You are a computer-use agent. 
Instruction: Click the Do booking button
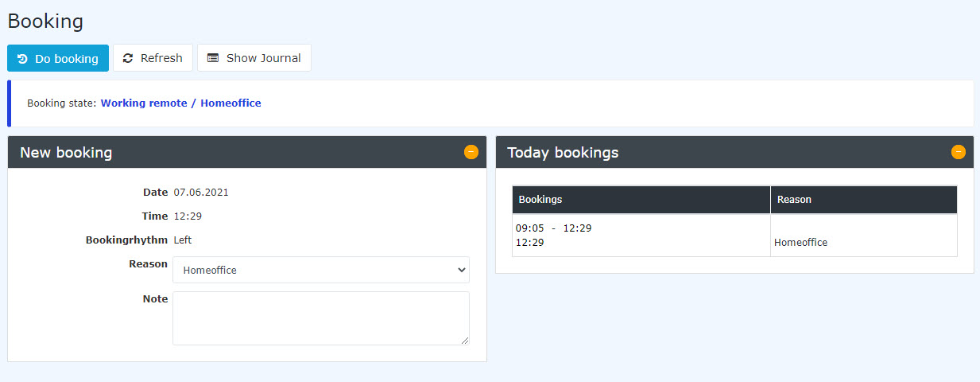(x=58, y=58)
